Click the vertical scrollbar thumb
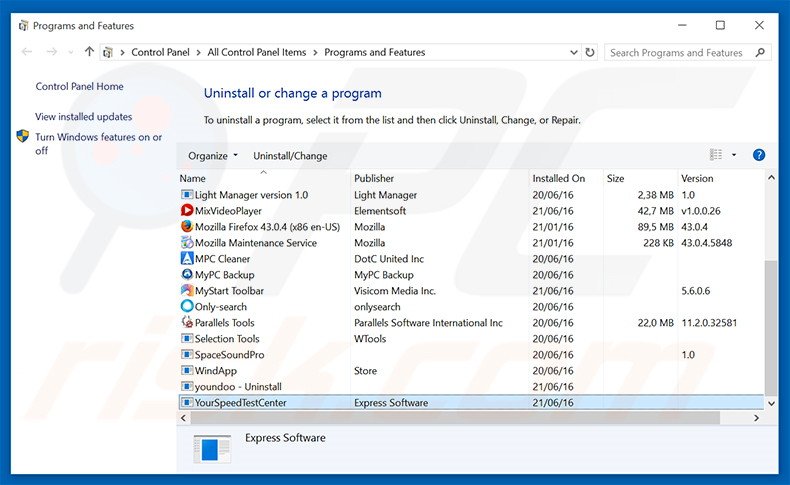The height and width of the screenshot is (485, 790). point(771,328)
